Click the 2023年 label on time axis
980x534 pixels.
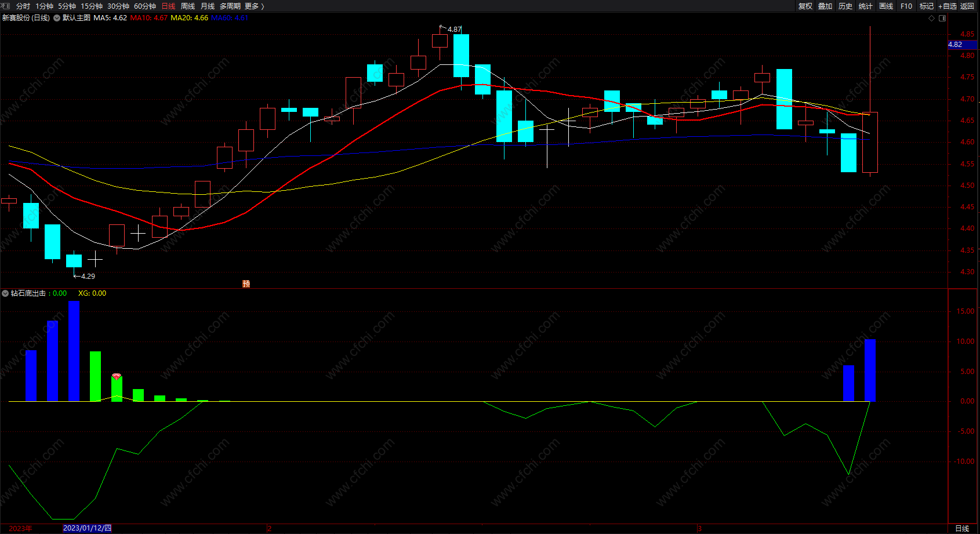point(21,528)
